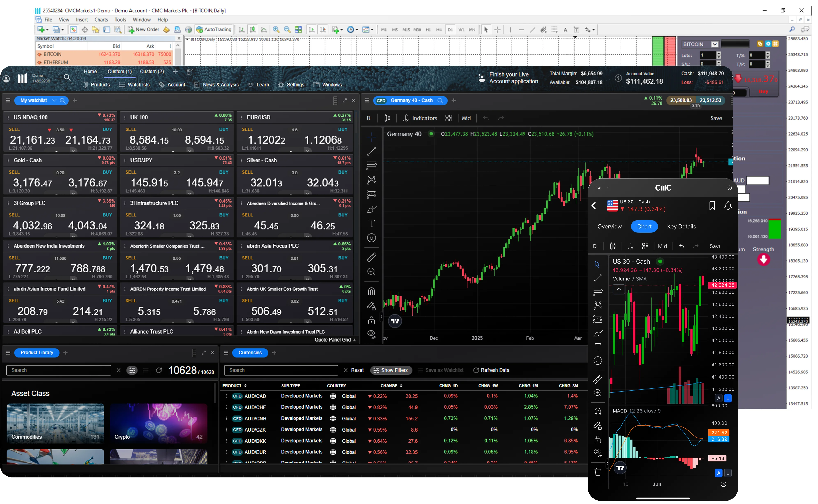This screenshot has height=504, width=818.
Task: Open the Tools menu in MT4
Action: coord(120,19)
